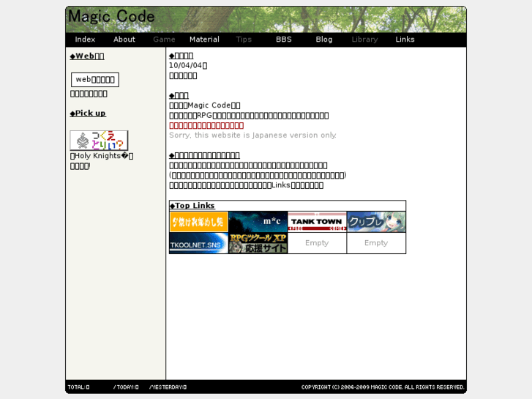Click the Japanese version only notice
This screenshot has width=532, height=399.
252,135
